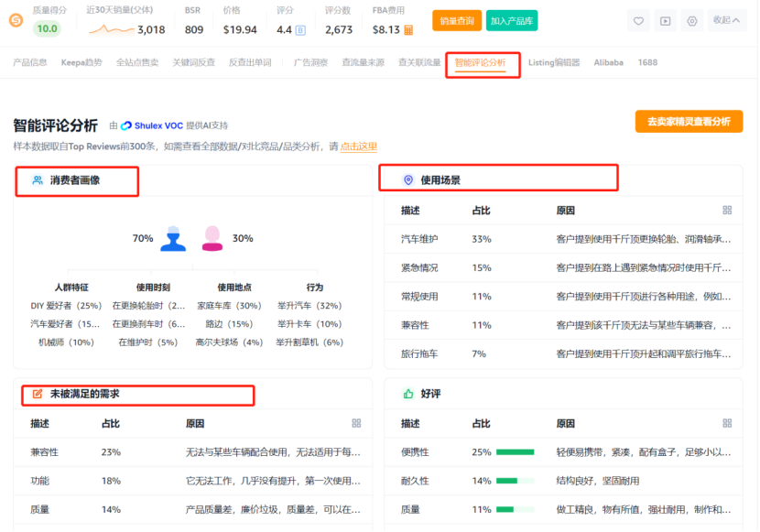Viewport: 760px width, 532px height.
Task: Click 去卖家精灵查看分析 button
Action: [689, 122]
